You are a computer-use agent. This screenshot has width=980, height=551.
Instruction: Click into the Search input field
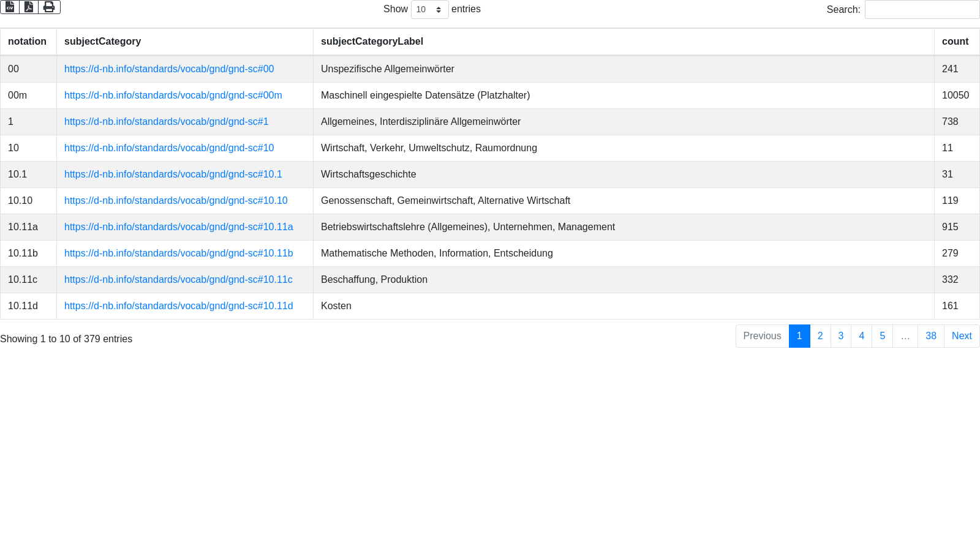pos(922,10)
